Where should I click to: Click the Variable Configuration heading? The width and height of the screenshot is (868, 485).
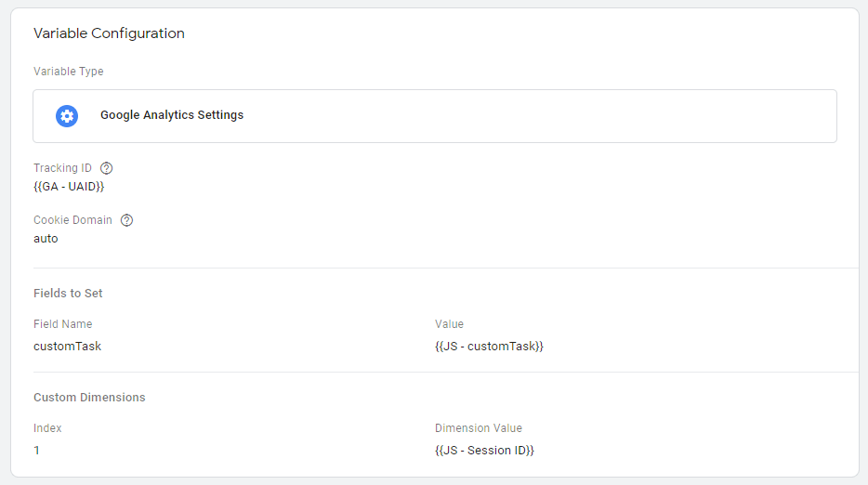coord(109,33)
